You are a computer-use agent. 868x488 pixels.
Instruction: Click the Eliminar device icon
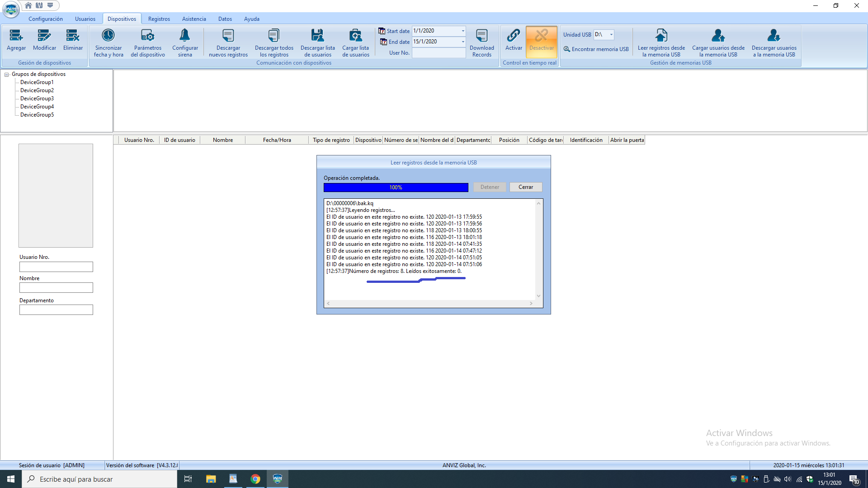[x=73, y=40]
